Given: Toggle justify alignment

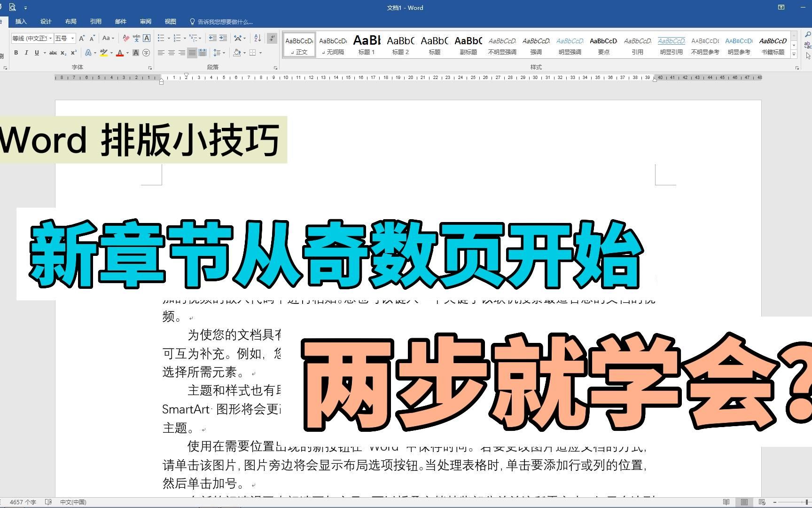Looking at the screenshot, I should click(192, 53).
